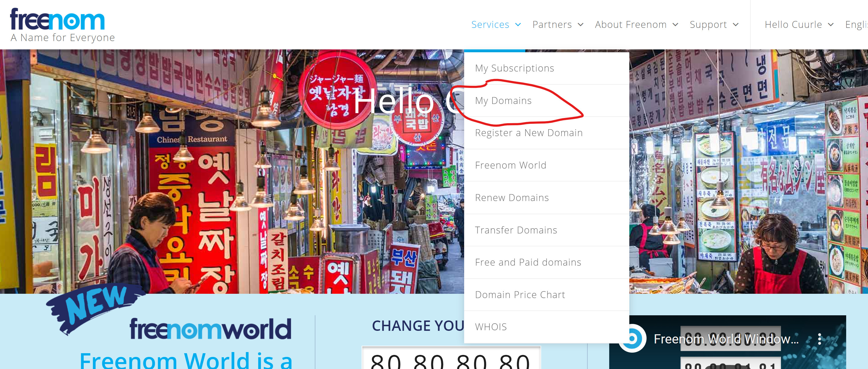Screen dimensions: 868x369
Task: Click the Freenom World video channel icon
Action: 632,338
